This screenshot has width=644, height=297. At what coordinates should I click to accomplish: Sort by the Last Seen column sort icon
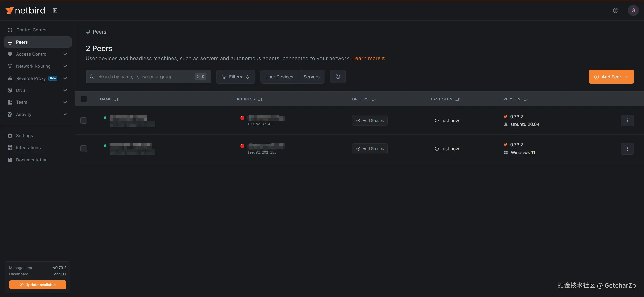(457, 99)
